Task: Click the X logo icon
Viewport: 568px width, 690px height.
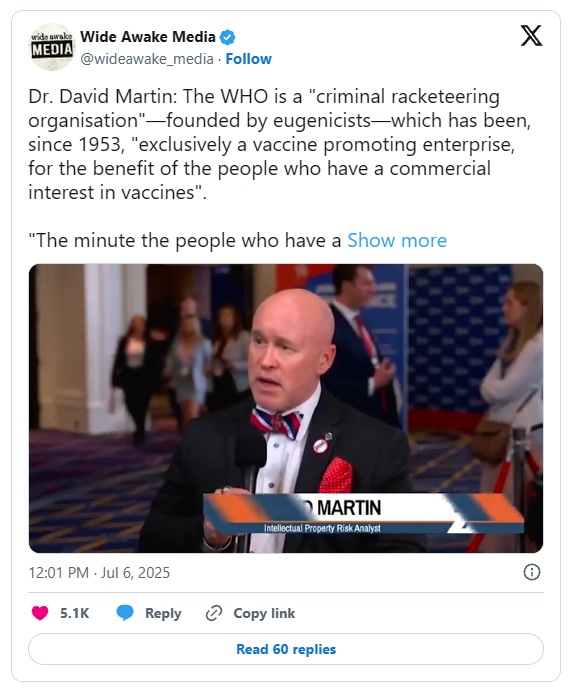Action: pos(531,36)
